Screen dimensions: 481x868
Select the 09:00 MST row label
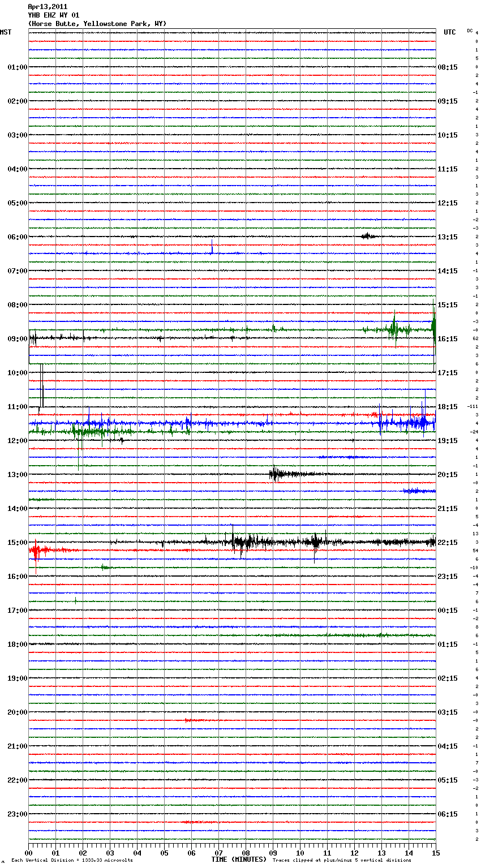point(18,339)
